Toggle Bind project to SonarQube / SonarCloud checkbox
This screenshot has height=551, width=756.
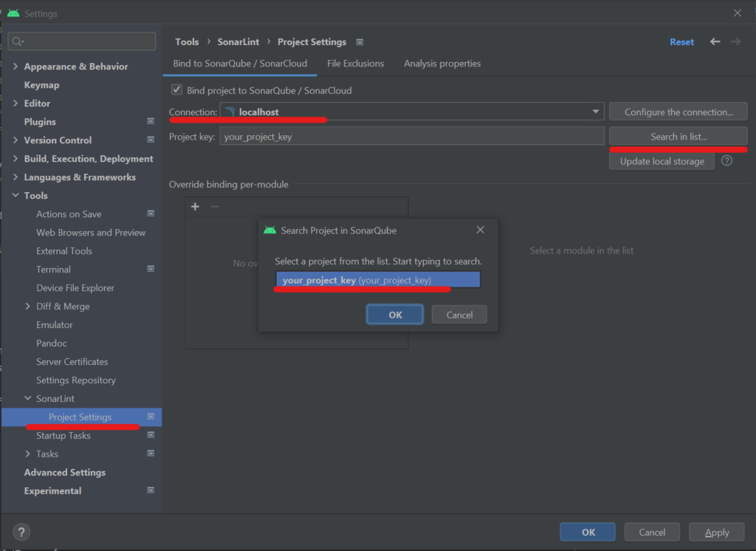[x=176, y=90]
